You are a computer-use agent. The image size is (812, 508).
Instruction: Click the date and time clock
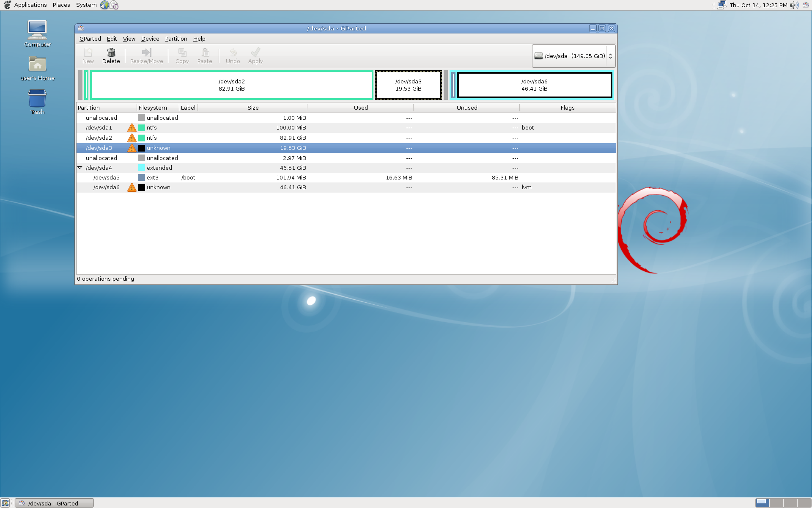(x=758, y=5)
